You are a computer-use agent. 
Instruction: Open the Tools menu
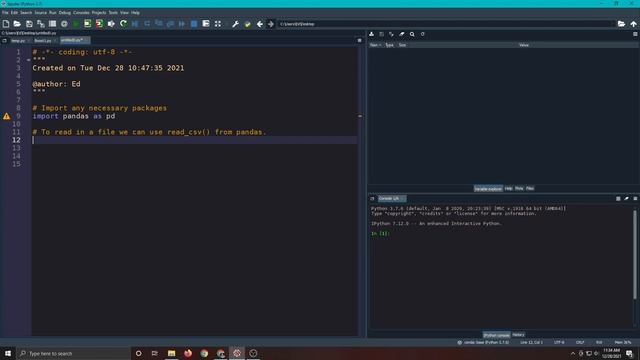point(113,13)
